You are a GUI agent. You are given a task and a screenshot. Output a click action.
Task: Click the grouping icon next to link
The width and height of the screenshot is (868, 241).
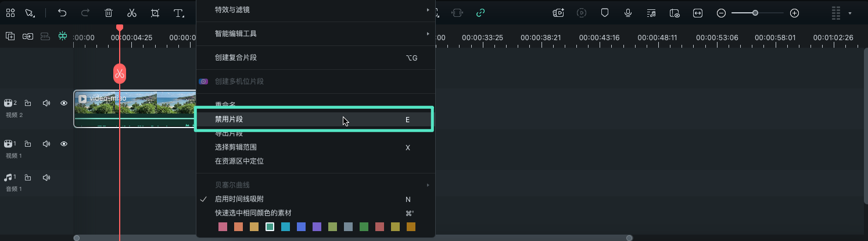(x=45, y=36)
